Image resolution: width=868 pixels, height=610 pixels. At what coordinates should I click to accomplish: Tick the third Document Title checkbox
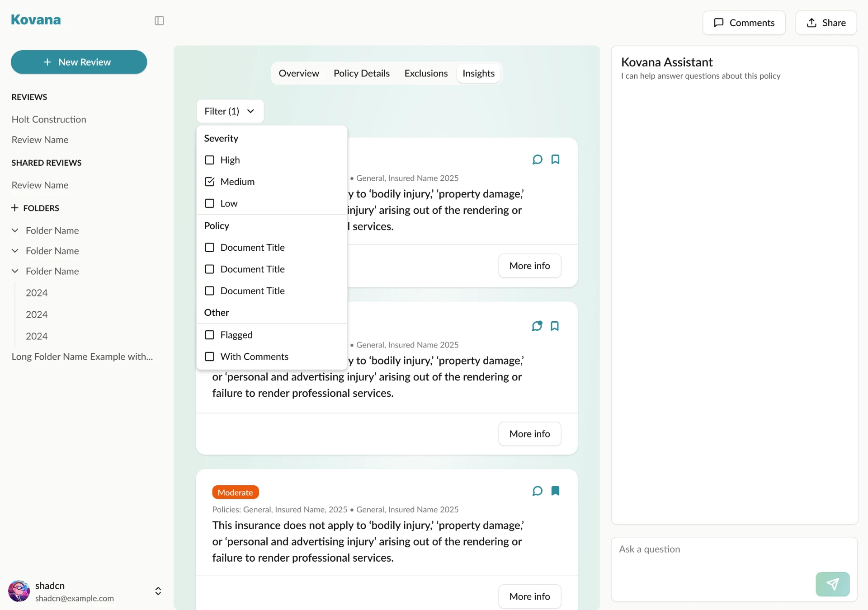point(209,291)
